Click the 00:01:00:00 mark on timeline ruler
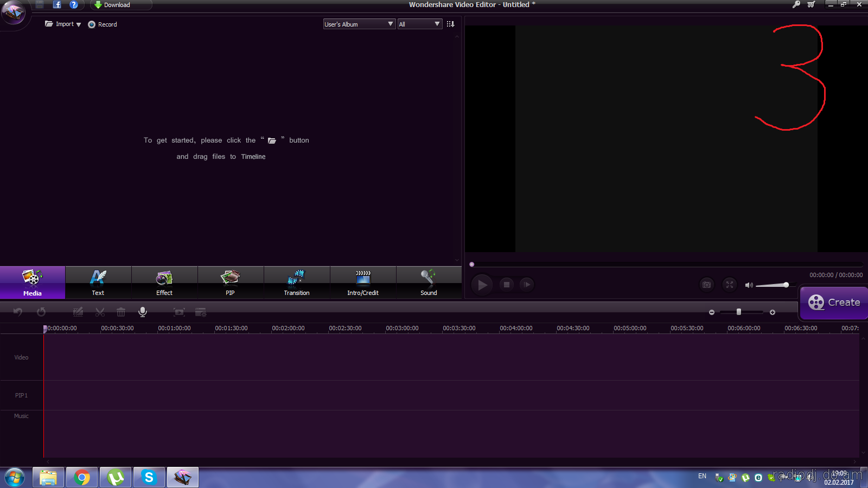This screenshot has height=488, width=868. [174, 328]
